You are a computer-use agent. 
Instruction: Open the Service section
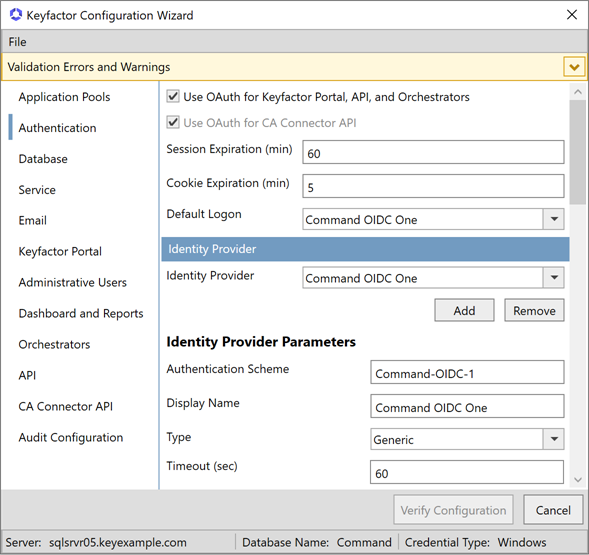click(x=37, y=190)
